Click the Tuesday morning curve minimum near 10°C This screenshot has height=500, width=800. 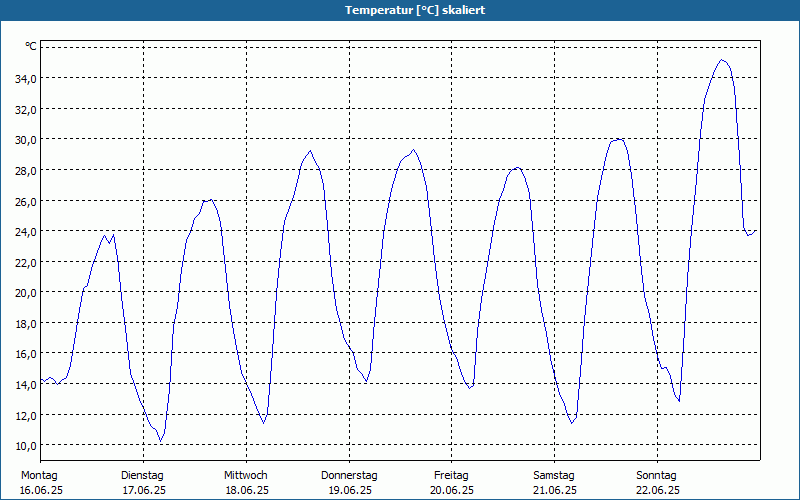161,440
